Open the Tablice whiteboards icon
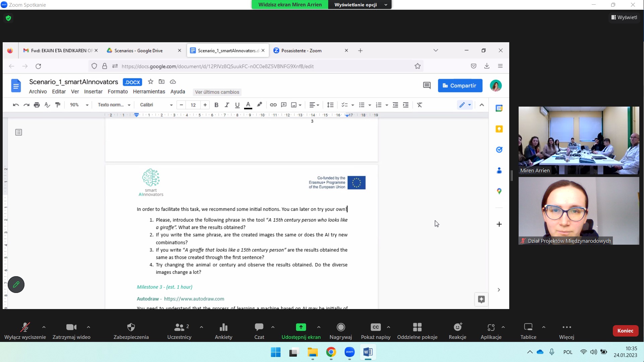This screenshot has height=362, width=644. click(528, 327)
